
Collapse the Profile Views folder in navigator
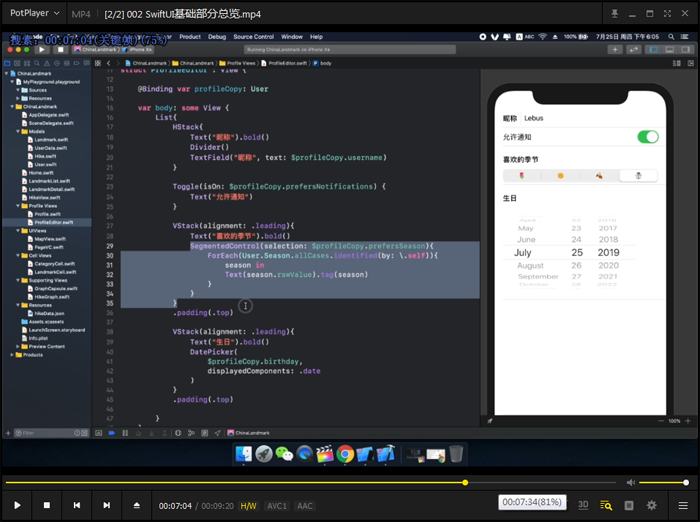[x=18, y=206]
